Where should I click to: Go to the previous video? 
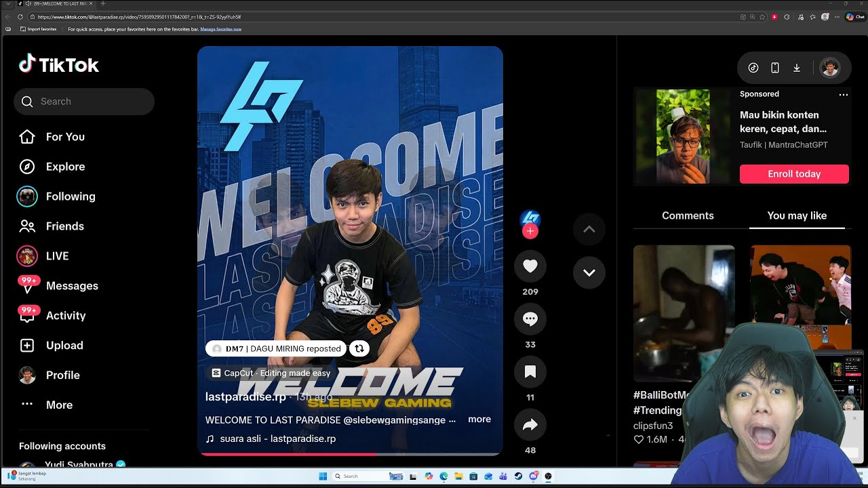tap(589, 229)
